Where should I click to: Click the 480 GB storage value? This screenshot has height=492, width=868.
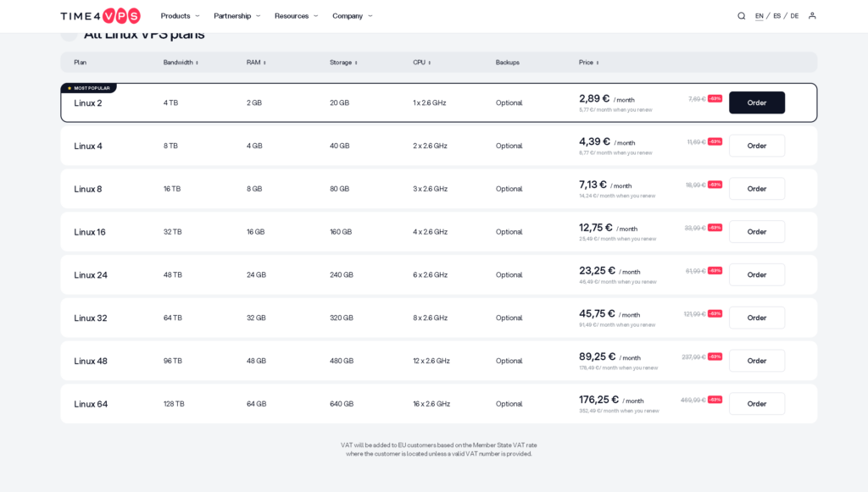342,361
